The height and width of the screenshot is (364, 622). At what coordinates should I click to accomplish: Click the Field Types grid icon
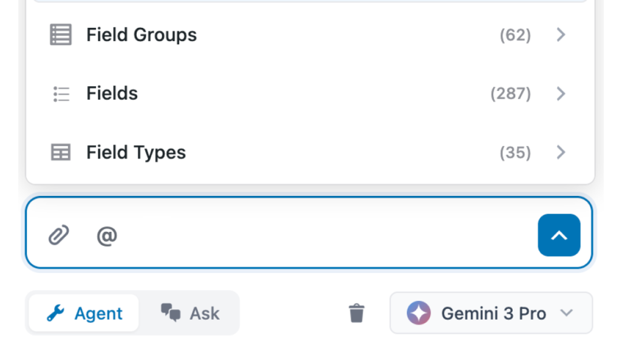click(60, 152)
